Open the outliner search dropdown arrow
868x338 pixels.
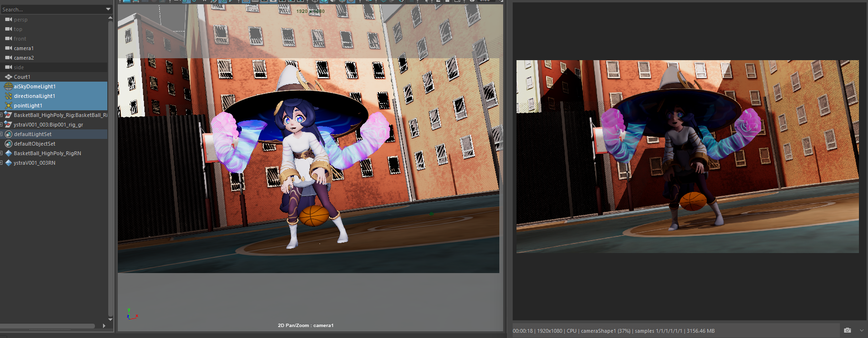(108, 9)
